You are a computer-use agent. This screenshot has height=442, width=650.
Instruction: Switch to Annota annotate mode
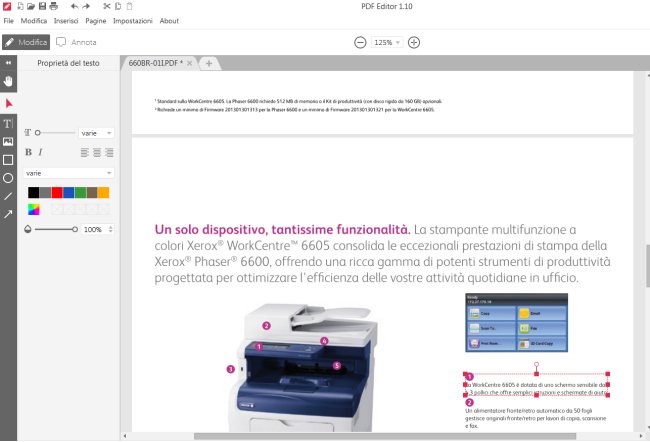click(x=77, y=42)
